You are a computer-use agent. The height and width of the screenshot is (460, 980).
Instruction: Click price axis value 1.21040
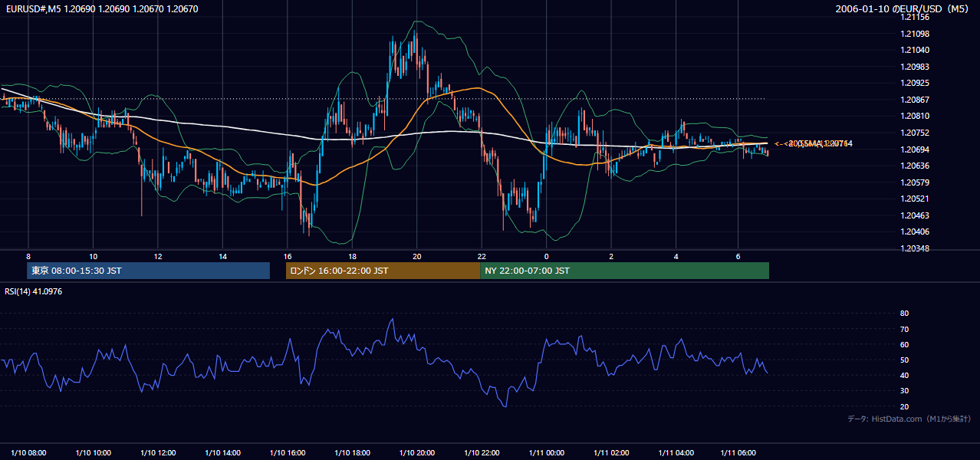(915, 50)
